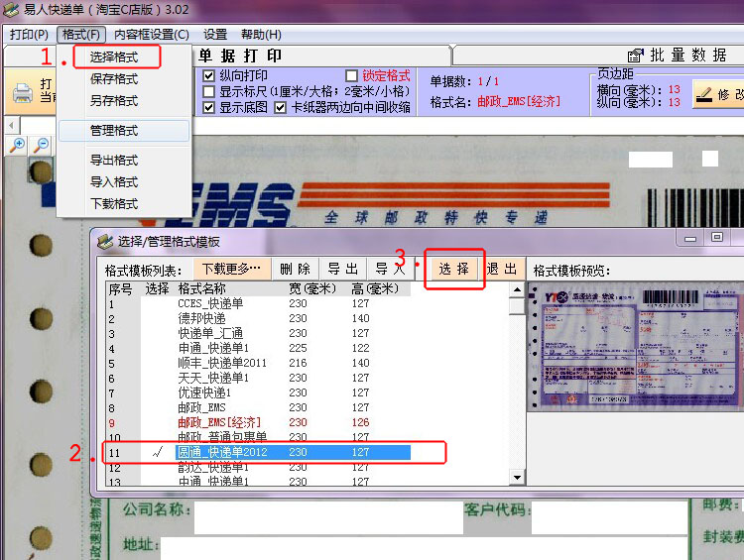Click the 选择 button in template dialog
744x560 pixels.
[454, 269]
